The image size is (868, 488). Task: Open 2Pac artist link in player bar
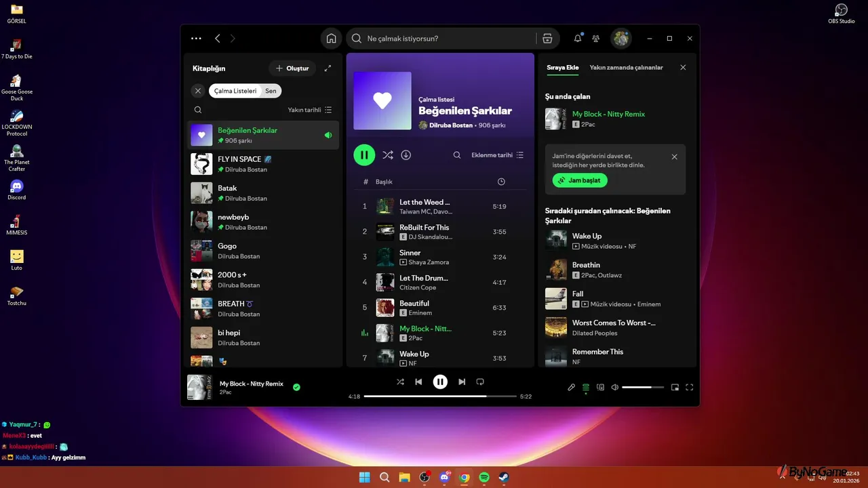[226, 392]
